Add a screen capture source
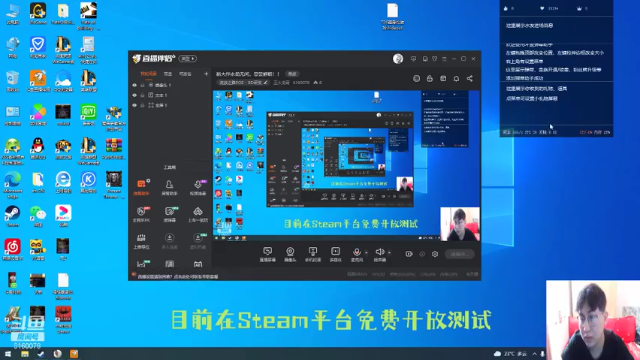640x360 pixels. (268, 254)
